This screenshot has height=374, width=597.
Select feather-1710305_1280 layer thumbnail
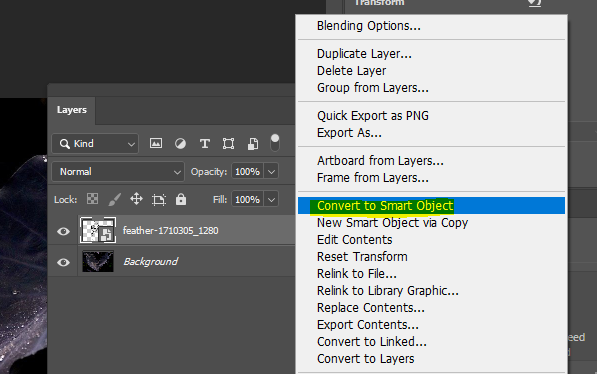(98, 230)
